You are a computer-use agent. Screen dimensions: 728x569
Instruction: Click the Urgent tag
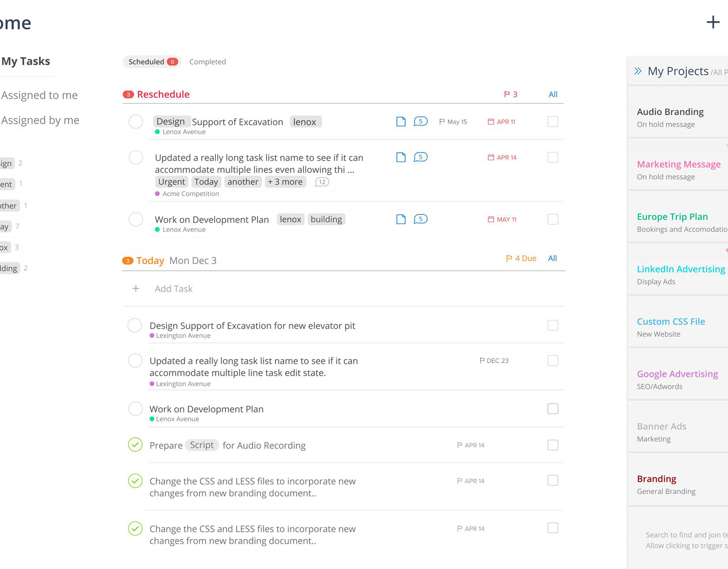[x=171, y=182]
